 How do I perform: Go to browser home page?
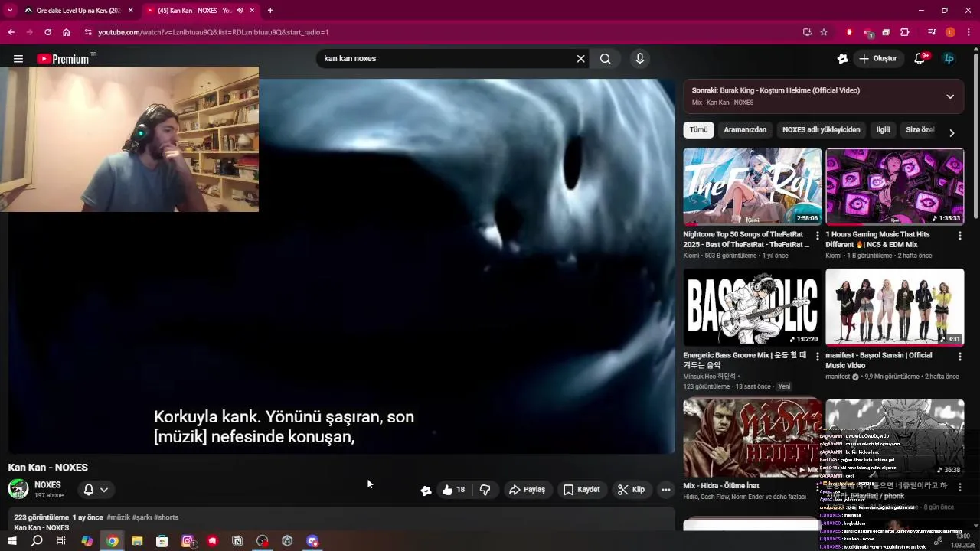coord(67,32)
